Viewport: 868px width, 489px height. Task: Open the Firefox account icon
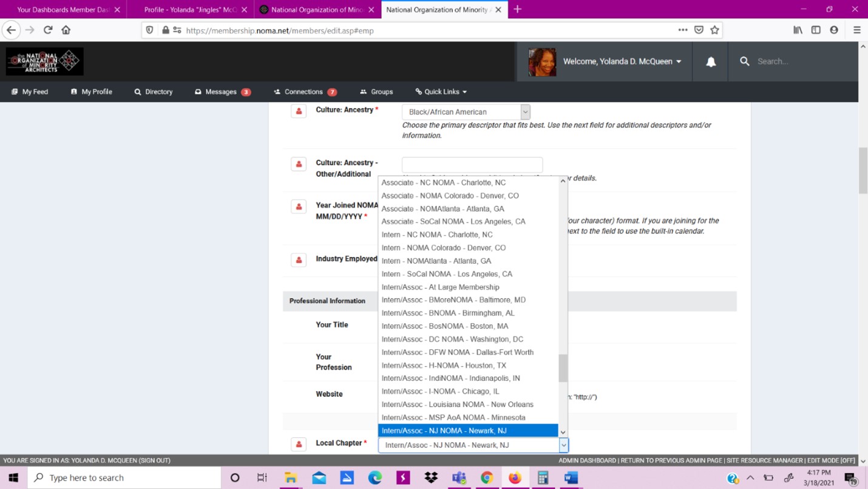pyautogui.click(x=834, y=30)
